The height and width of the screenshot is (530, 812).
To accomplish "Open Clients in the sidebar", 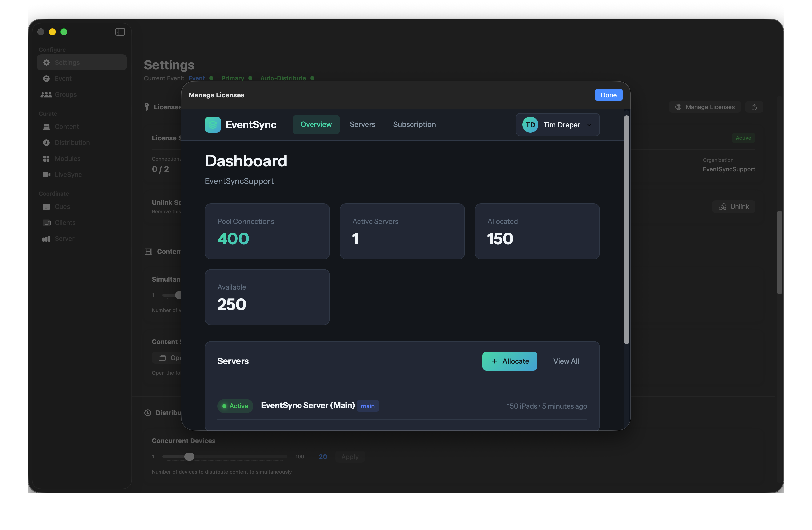I will (82, 223).
